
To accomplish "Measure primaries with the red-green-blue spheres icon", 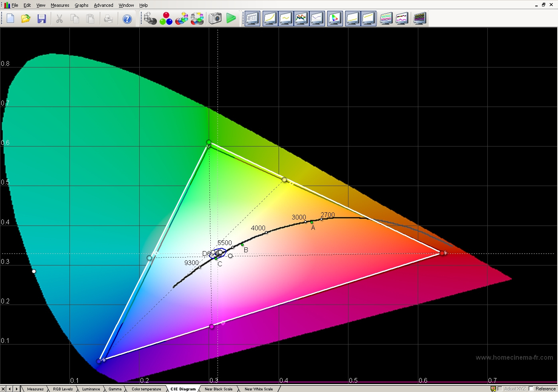I will point(166,18).
